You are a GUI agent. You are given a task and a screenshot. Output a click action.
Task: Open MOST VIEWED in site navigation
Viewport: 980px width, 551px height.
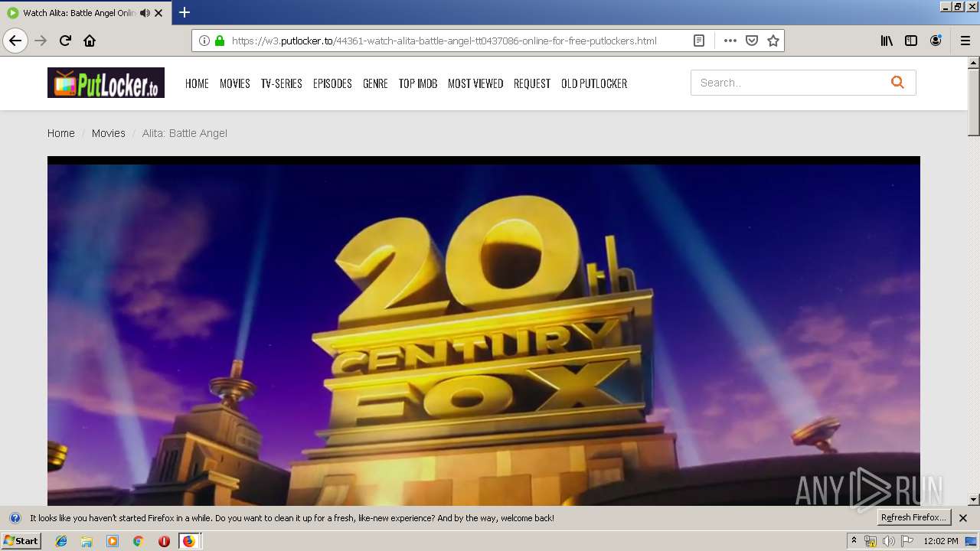[475, 83]
